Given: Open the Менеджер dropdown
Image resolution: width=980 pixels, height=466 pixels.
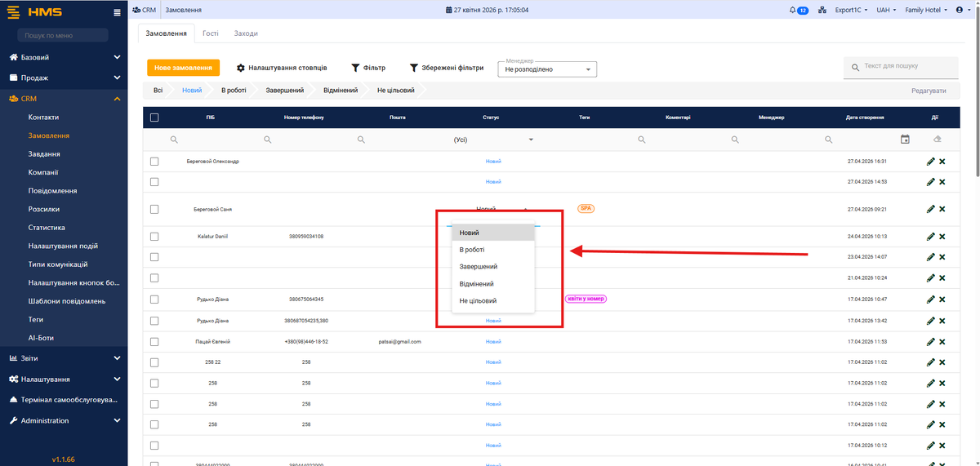Looking at the screenshot, I should click(547, 69).
